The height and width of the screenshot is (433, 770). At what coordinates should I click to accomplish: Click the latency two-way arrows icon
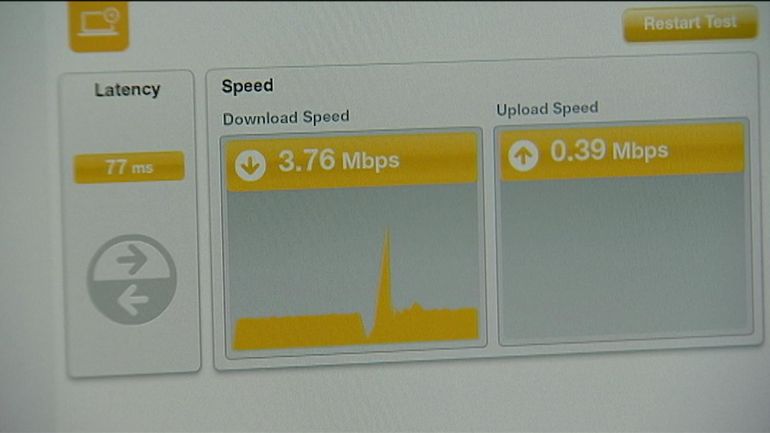click(x=132, y=279)
